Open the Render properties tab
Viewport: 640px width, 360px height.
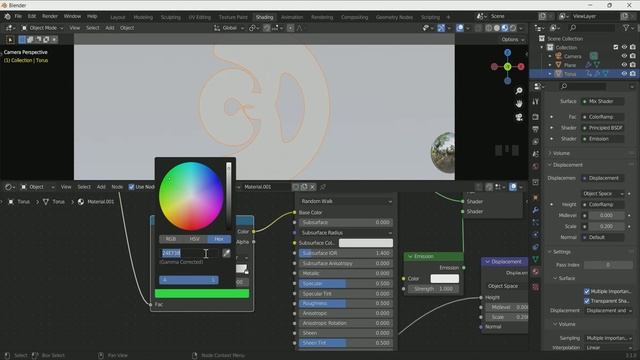536,117
